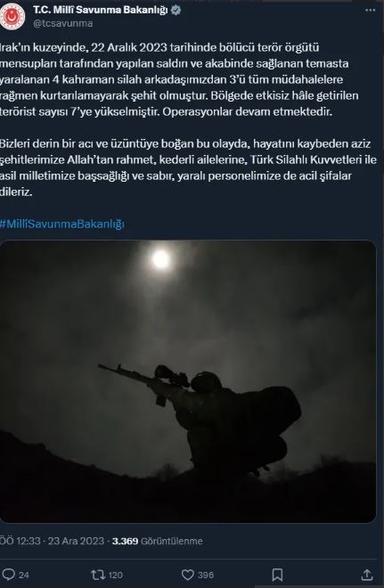
Task: Click the retweet count number 120
Action: [116, 575]
